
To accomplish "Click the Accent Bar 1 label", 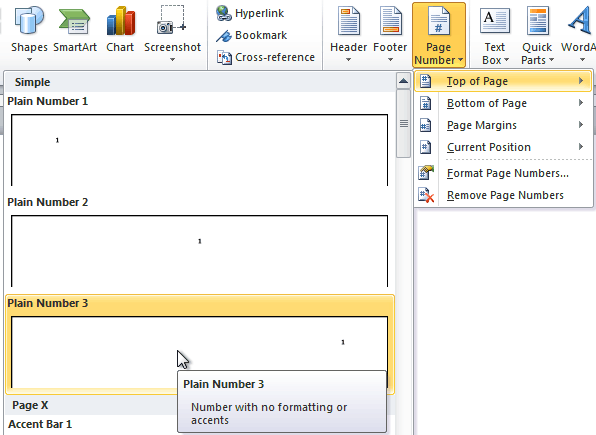I will [x=40, y=424].
